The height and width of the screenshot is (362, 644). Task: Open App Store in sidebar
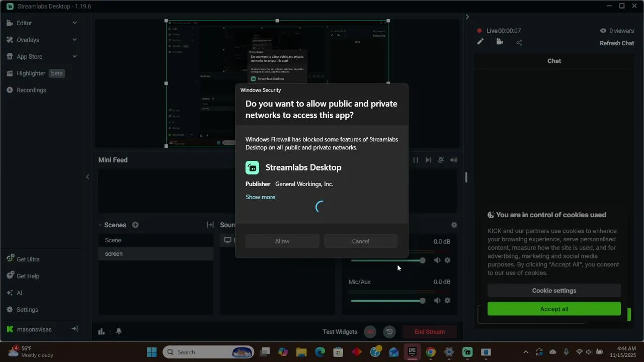pyautogui.click(x=29, y=57)
